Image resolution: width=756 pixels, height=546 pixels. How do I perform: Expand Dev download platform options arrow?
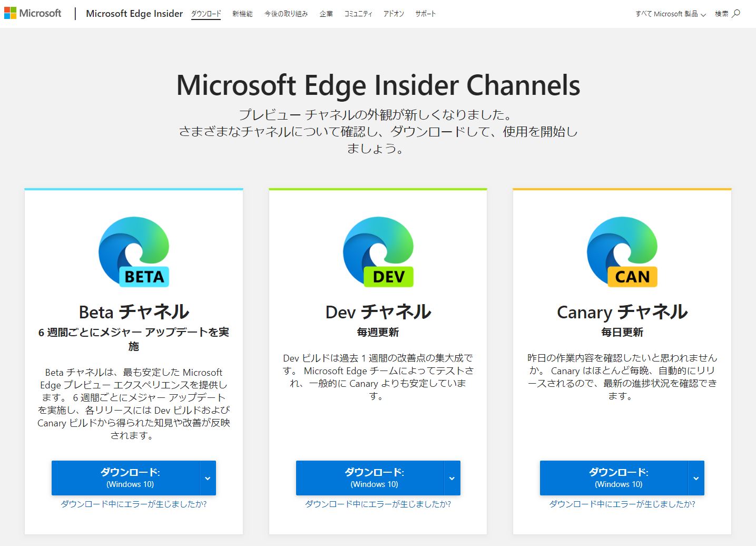click(x=452, y=478)
